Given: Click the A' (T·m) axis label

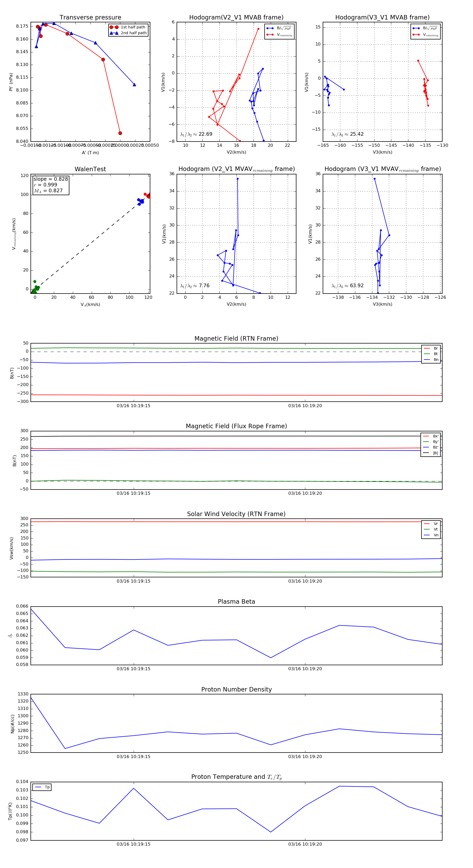Looking at the screenshot, I should click(90, 153).
